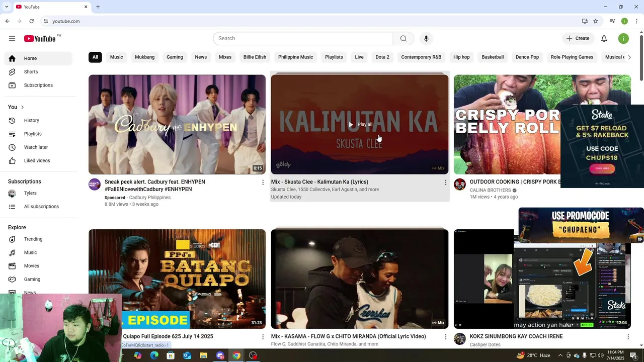Open the YouTube account avatar menu
This screenshot has height=362, width=644.
click(x=623, y=39)
